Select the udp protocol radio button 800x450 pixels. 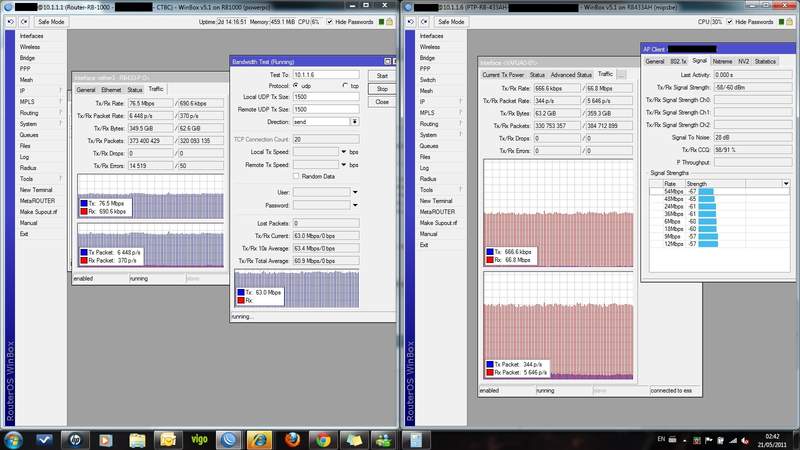point(296,86)
